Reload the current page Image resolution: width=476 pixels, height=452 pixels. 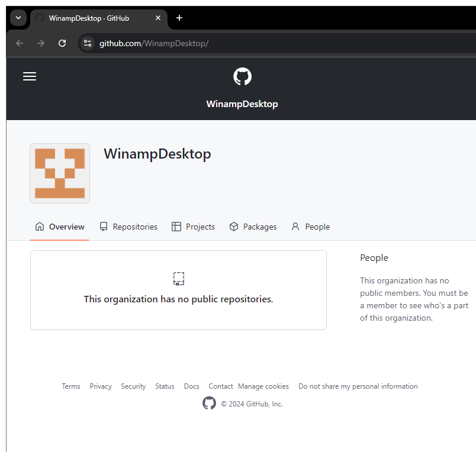click(62, 43)
